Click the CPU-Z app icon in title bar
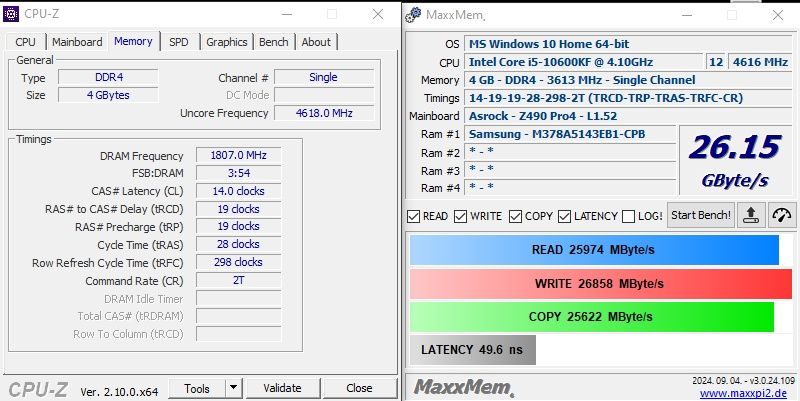Screen dimensions: 800x401 click(x=11, y=14)
